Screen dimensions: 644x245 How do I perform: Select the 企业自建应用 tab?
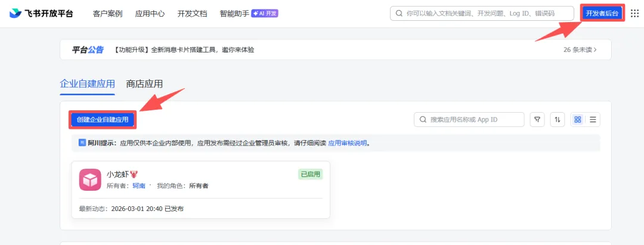88,84
